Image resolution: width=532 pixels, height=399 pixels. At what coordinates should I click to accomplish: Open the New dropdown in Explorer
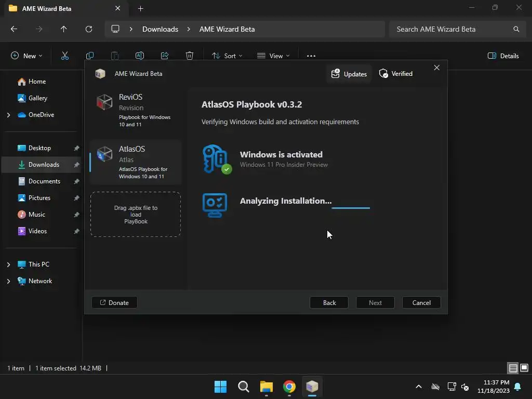[x=26, y=56]
